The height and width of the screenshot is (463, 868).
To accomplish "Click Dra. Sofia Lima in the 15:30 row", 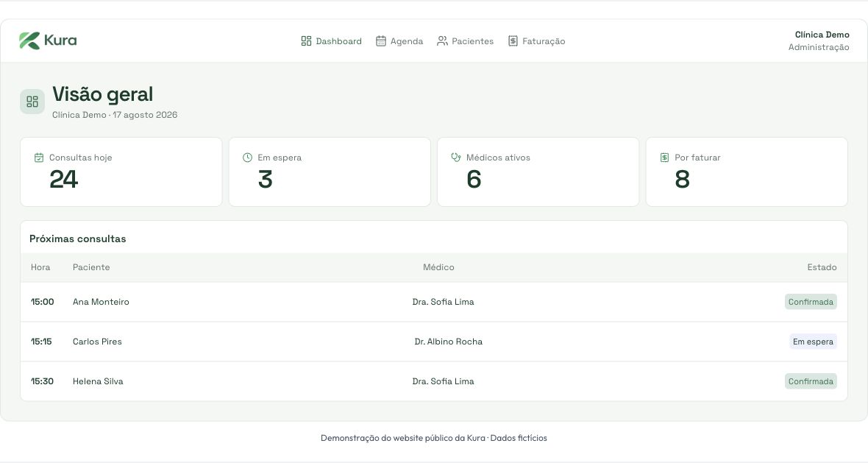I will click(444, 381).
